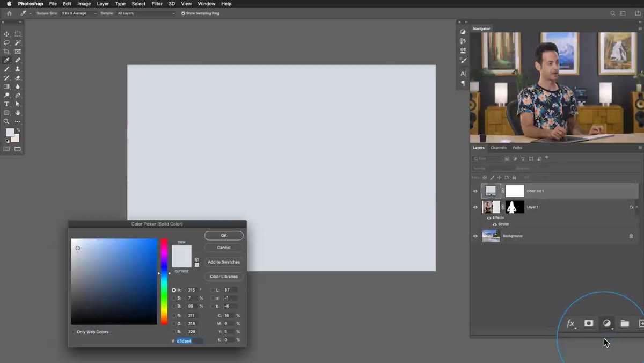Select the S saturation radio button
The image size is (644, 363).
click(x=174, y=298)
